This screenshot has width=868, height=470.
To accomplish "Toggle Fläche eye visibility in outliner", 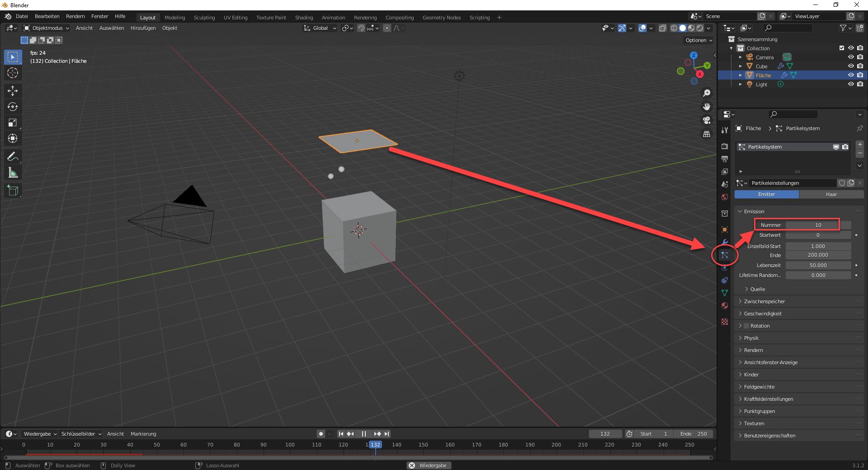I will pyautogui.click(x=851, y=75).
